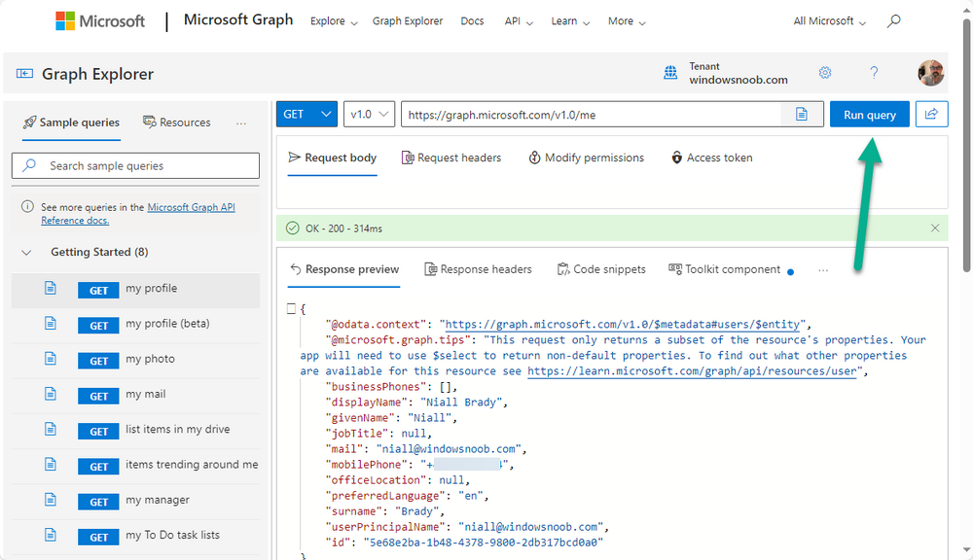This screenshot has height=560, width=973.
Task: Click the green OK status check icon
Action: (x=292, y=228)
